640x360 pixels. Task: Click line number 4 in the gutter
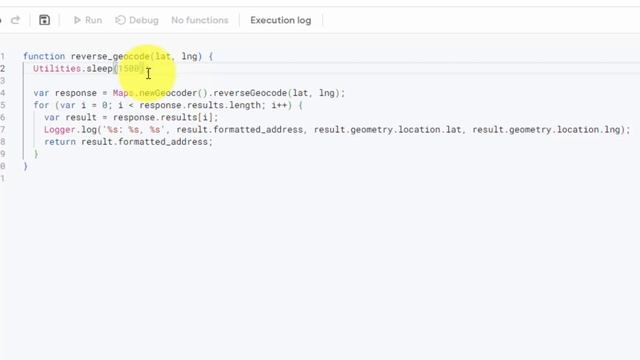click(x=3, y=93)
